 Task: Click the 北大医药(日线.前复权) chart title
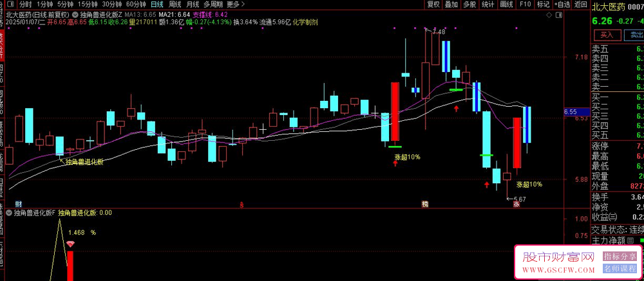click(38, 15)
